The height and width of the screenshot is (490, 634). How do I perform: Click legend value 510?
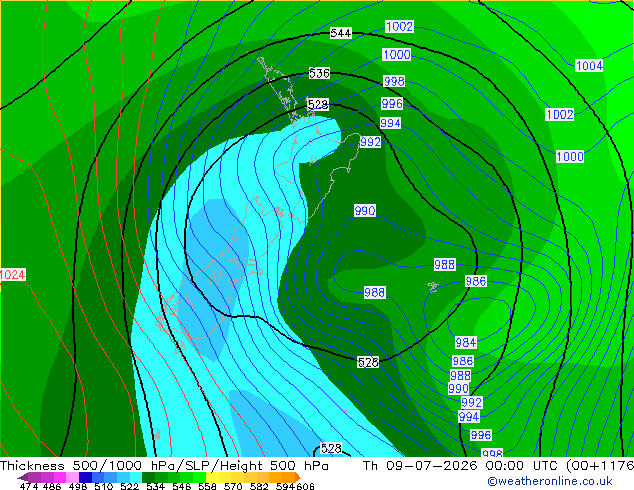click(104, 486)
